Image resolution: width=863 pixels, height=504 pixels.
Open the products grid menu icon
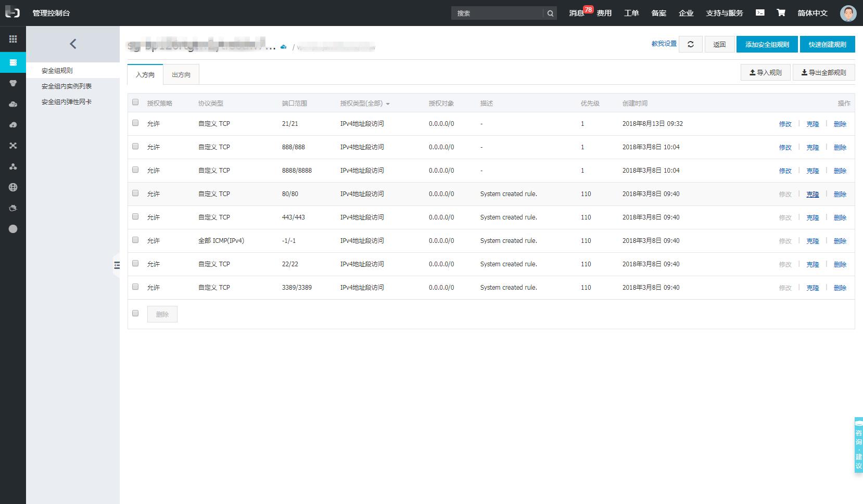click(x=13, y=39)
